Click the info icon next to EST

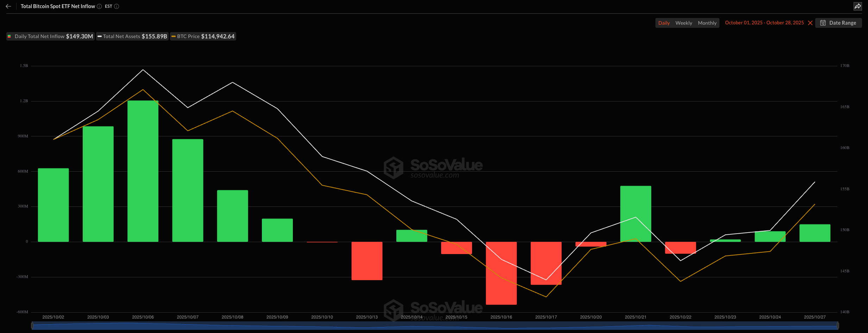click(x=117, y=6)
